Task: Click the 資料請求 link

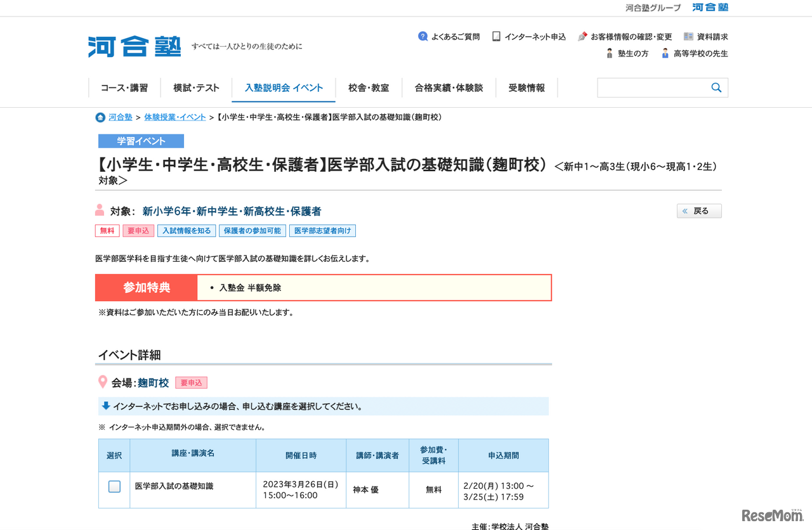Action: (x=712, y=37)
